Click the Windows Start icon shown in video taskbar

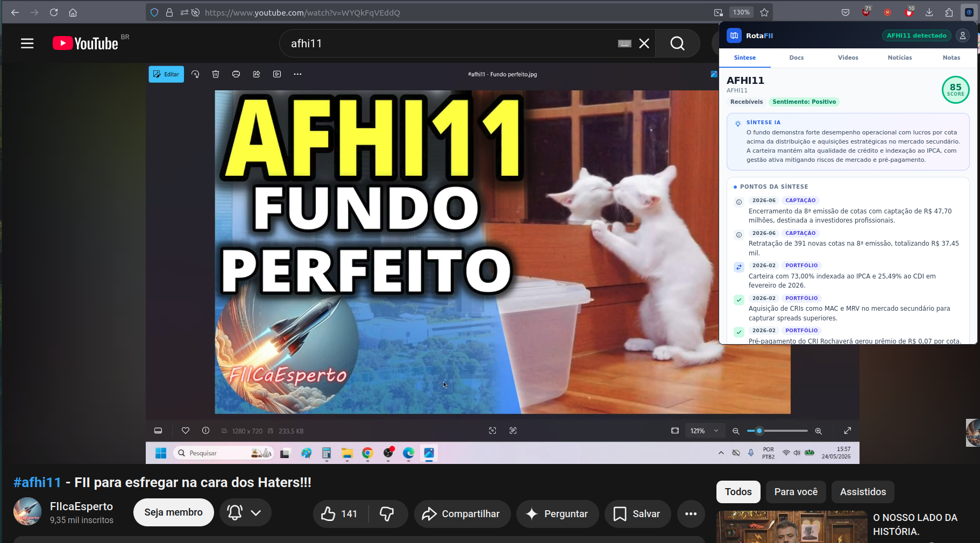[161, 453]
